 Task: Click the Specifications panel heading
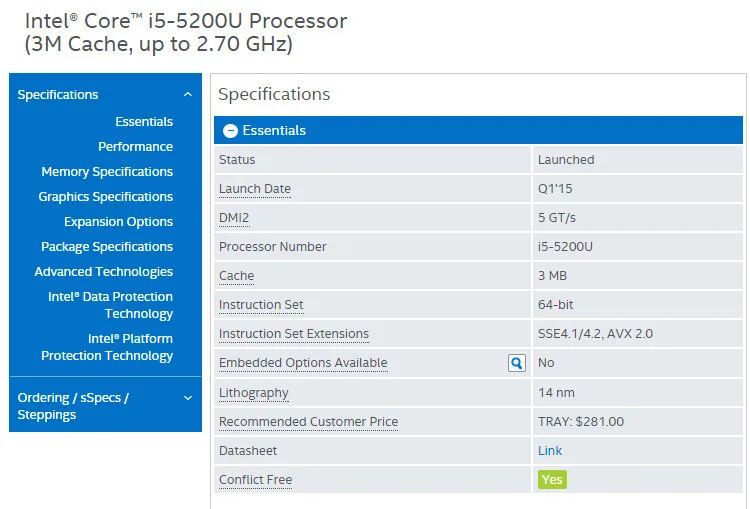point(274,94)
